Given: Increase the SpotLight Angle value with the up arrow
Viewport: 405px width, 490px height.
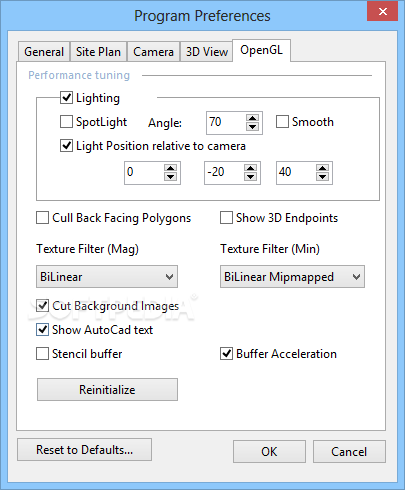Looking at the screenshot, I should click(x=252, y=118).
